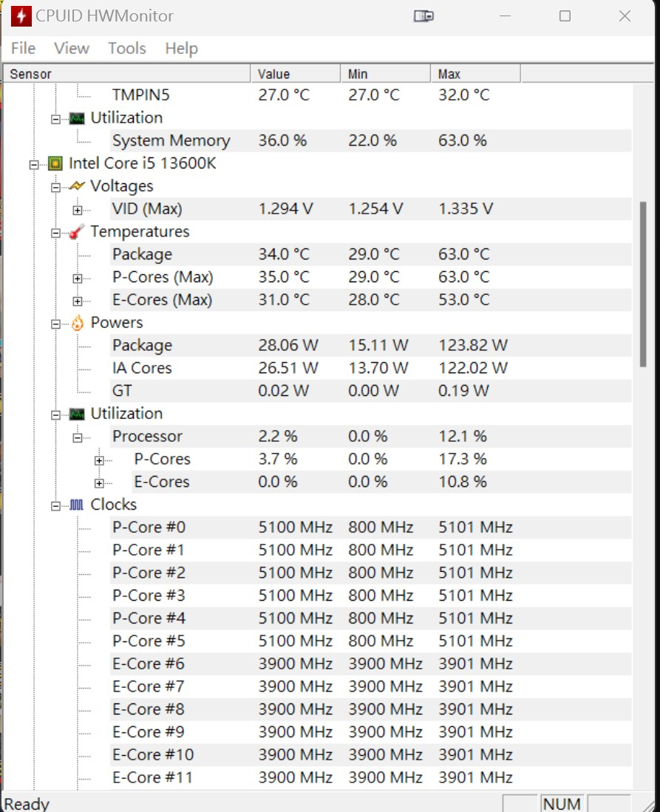660x812 pixels.
Task: Click the Ready status text
Action: coord(27,804)
